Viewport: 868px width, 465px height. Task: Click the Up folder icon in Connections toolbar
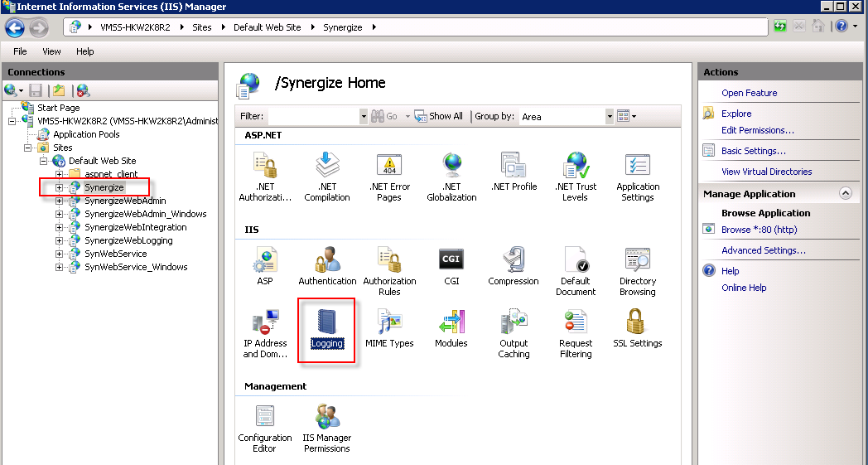click(x=60, y=90)
